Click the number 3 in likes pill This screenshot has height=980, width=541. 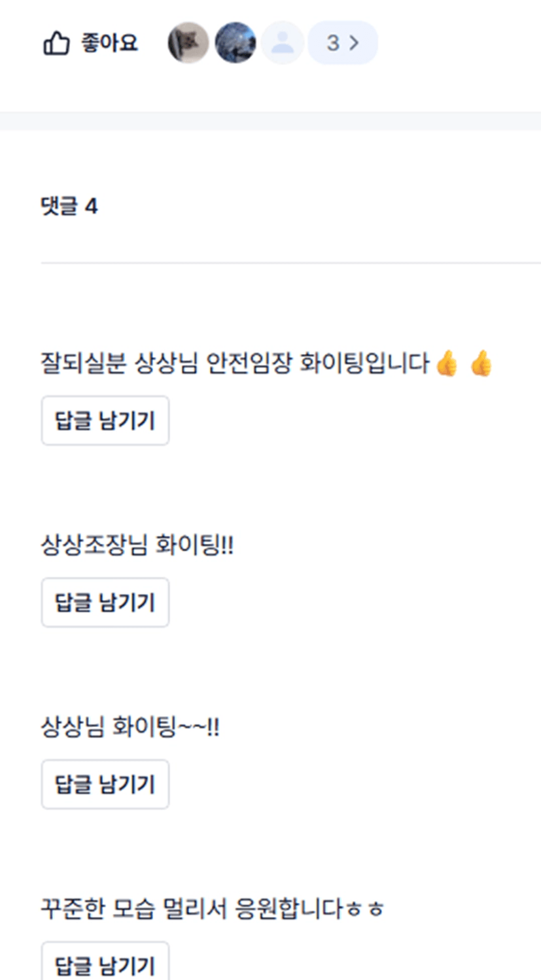tap(333, 43)
